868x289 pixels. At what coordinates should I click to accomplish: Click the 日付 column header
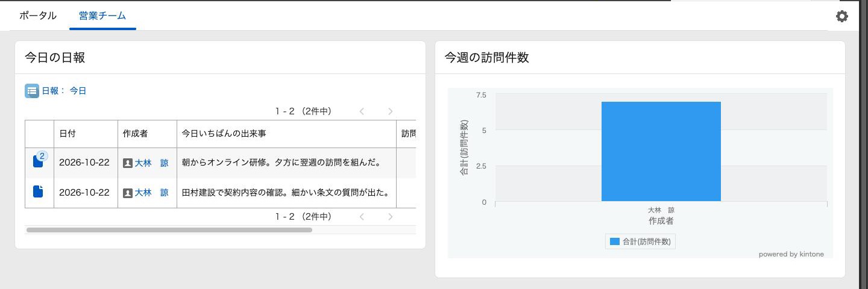point(86,134)
